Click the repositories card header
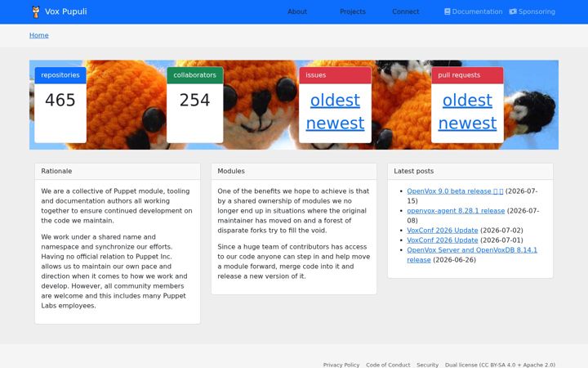The image size is (588, 368). click(60, 75)
